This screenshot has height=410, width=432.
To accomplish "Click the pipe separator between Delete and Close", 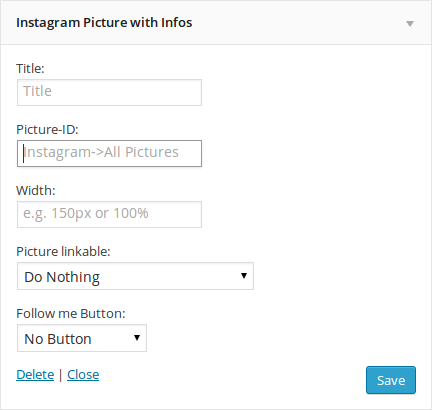I will [x=60, y=375].
